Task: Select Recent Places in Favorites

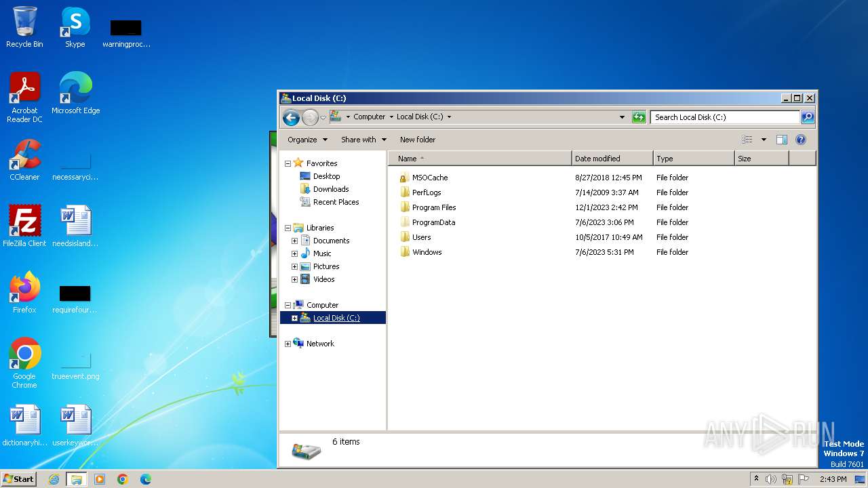Action: point(336,202)
